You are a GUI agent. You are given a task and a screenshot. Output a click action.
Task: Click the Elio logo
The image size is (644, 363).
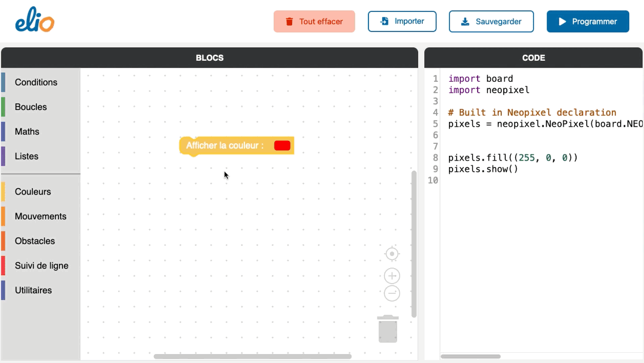coord(35,21)
